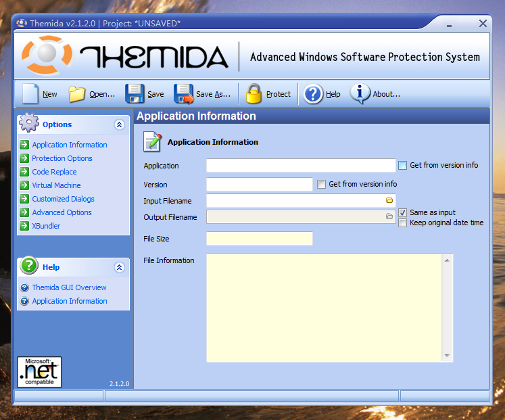Viewport: 505px width, 420px height.
Task: Close the Themida window
Action: click(483, 23)
